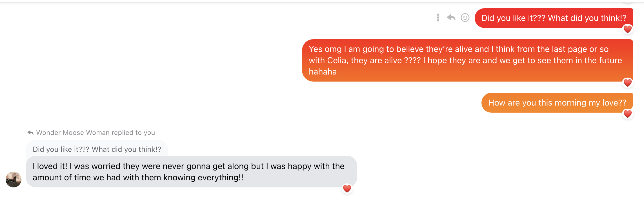This screenshot has width=644, height=197.
Task: Click heart reaction under the 'hahaha' message
Action: [627, 83]
